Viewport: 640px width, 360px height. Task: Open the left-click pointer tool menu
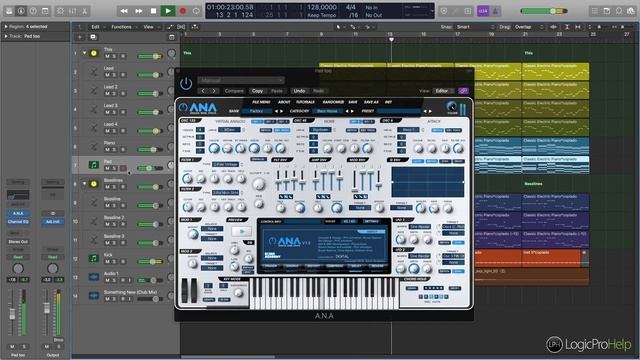pyautogui.click(x=340, y=27)
